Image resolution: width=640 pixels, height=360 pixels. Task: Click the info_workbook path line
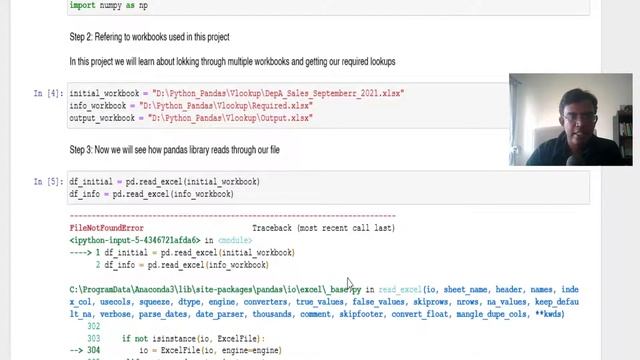191,106
